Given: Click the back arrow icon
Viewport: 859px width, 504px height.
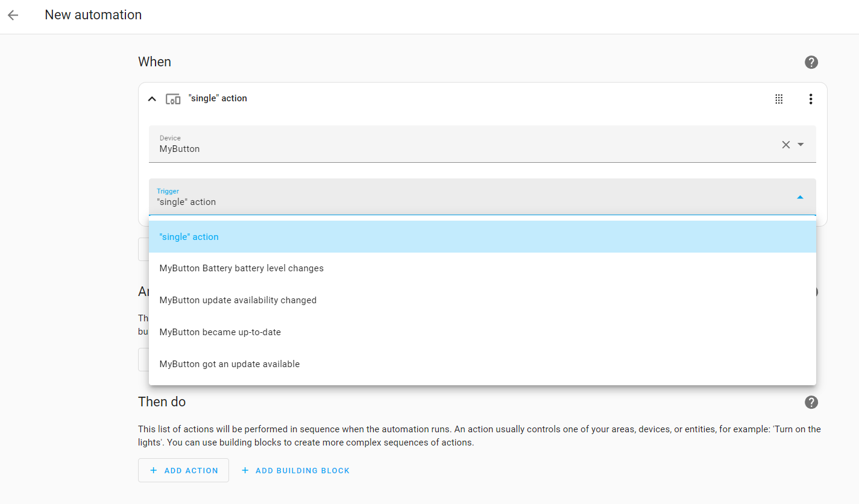Looking at the screenshot, I should (x=13, y=15).
